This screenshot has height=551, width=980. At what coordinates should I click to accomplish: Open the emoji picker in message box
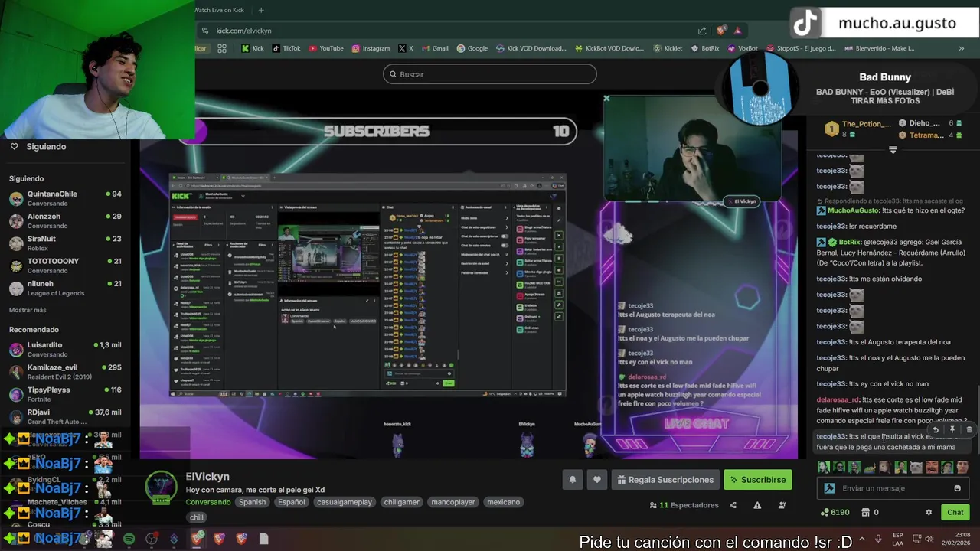957,488
